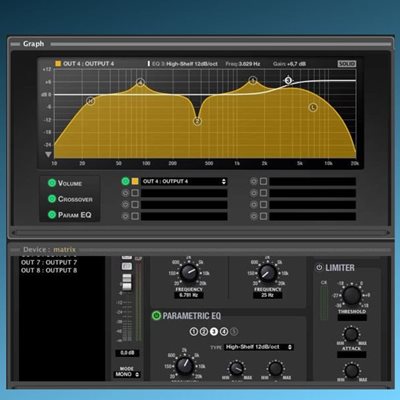Click the down triangle below the dB scale

click(x=48, y=155)
